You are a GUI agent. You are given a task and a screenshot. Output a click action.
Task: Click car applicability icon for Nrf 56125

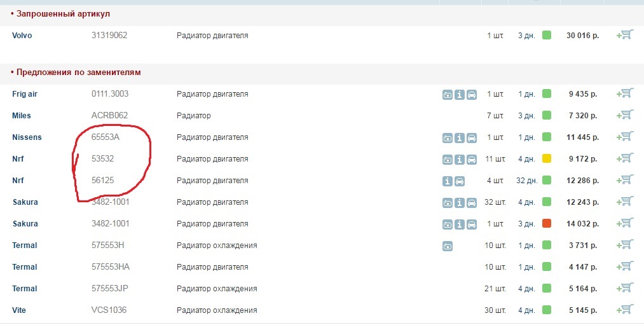point(460,181)
